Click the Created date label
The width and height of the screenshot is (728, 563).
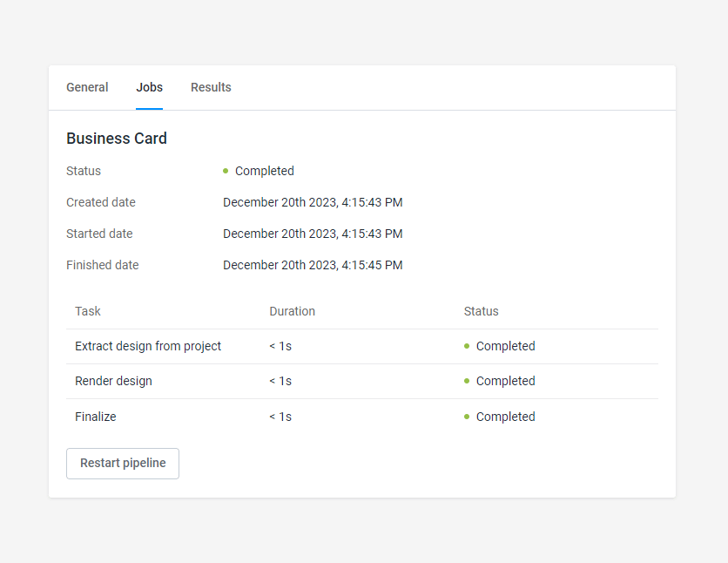point(101,202)
